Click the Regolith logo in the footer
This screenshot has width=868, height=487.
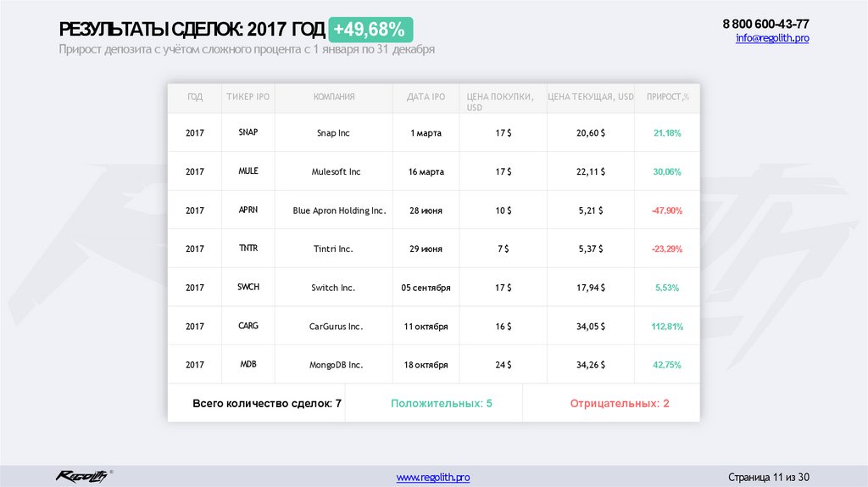click(x=83, y=476)
